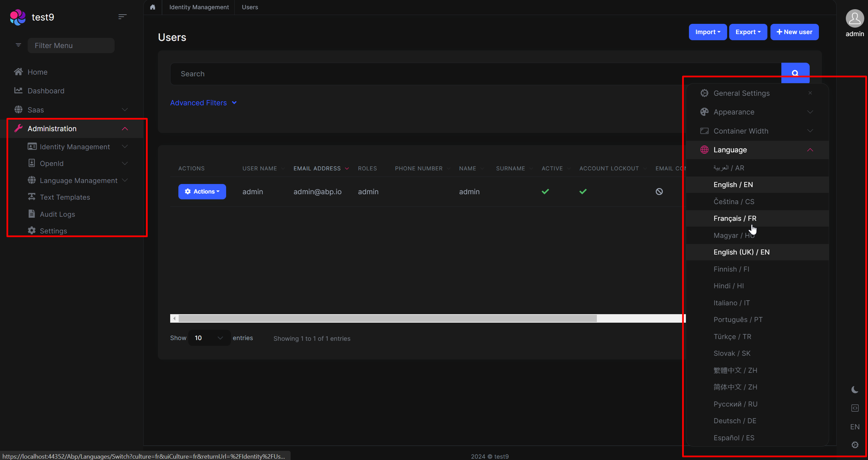The width and height of the screenshot is (868, 460).
Task: Click the admin user avatar
Action: coord(854,19)
